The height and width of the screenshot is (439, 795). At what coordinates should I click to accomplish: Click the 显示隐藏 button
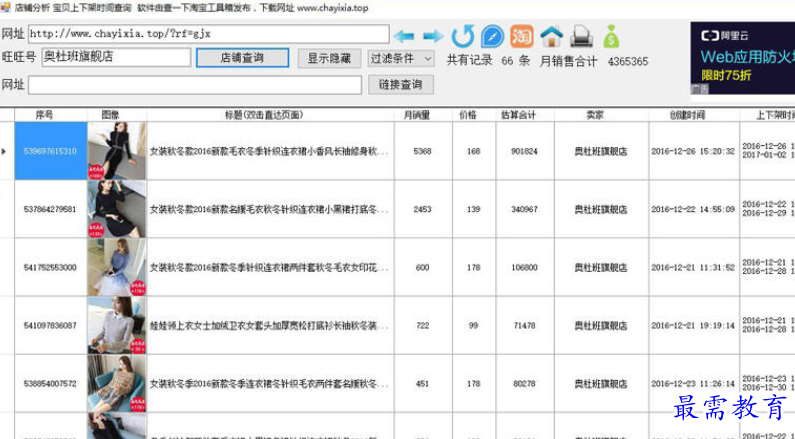click(x=330, y=58)
